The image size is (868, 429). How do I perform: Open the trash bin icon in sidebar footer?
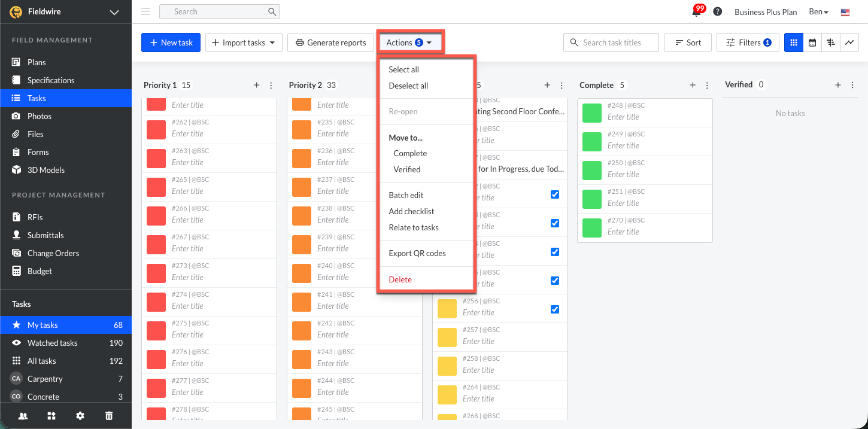[x=109, y=416]
